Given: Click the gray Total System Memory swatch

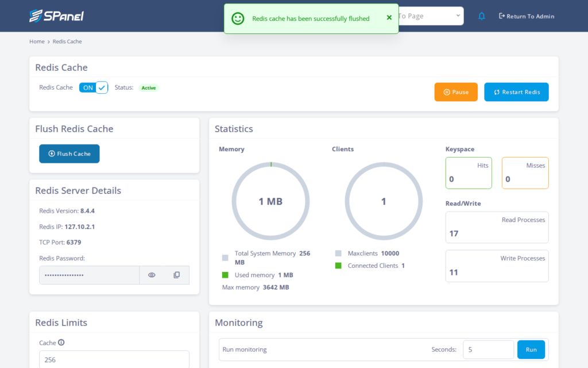Looking at the screenshot, I should [x=225, y=258].
